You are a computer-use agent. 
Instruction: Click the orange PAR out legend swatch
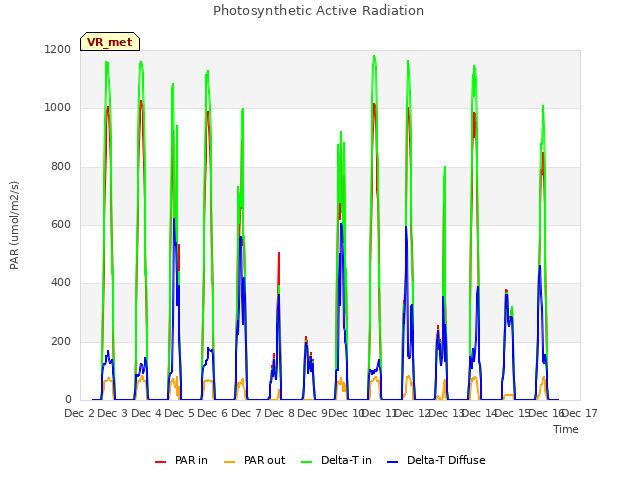(x=230, y=462)
